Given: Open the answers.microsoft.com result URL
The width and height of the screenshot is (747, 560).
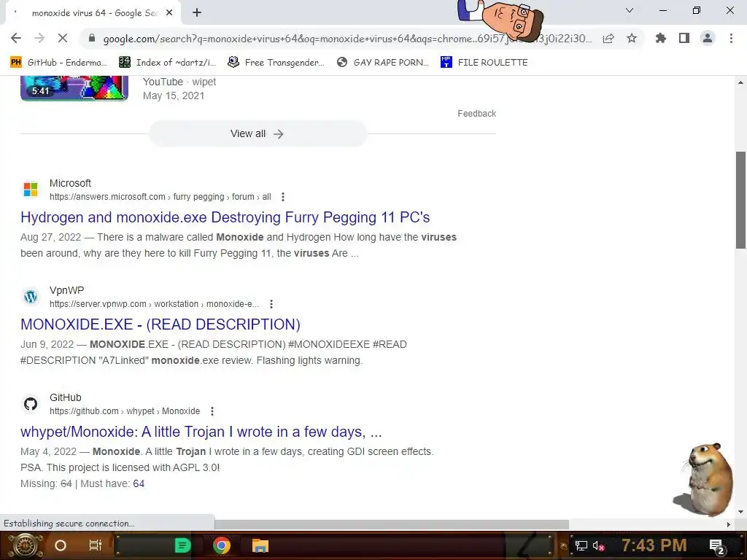Looking at the screenshot, I should (160, 197).
